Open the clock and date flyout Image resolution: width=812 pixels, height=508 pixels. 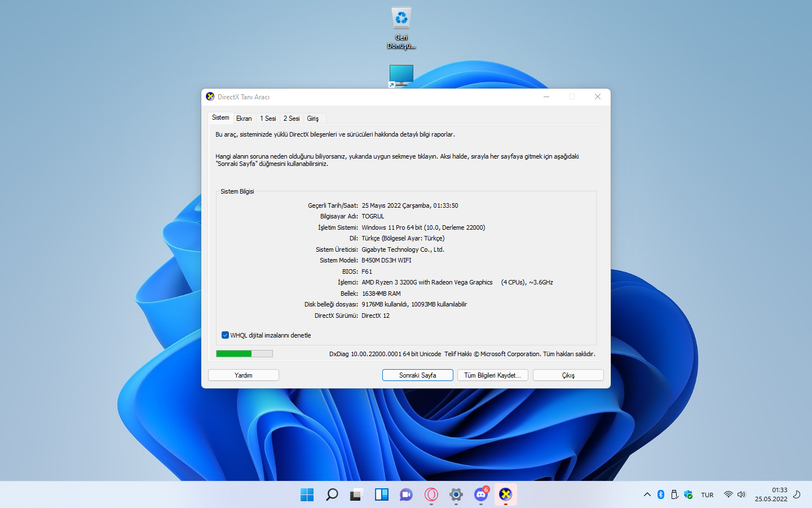[771, 494]
